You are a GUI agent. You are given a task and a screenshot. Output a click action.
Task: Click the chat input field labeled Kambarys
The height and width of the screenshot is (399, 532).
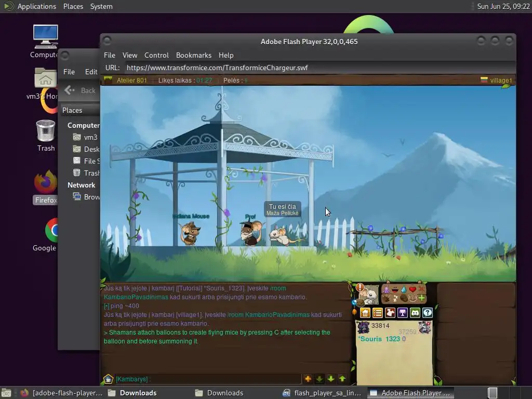[x=208, y=379]
